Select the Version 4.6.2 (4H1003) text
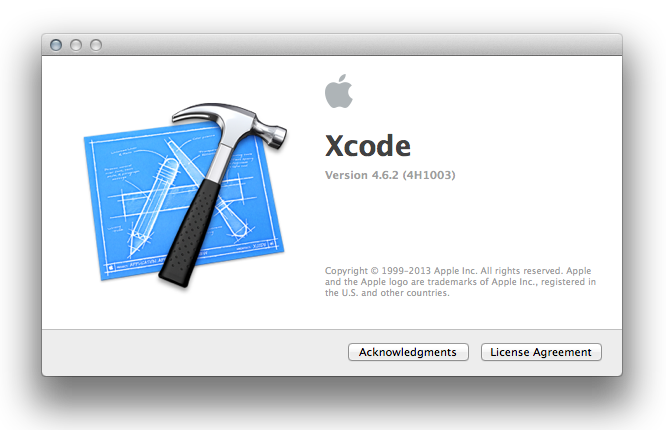The image size is (666, 430). 390,175
